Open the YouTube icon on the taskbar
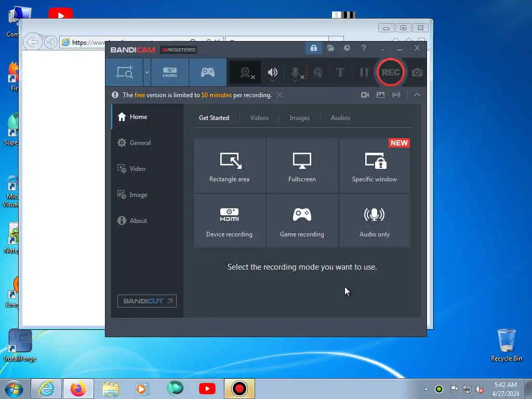This screenshot has width=532, height=399. click(207, 389)
